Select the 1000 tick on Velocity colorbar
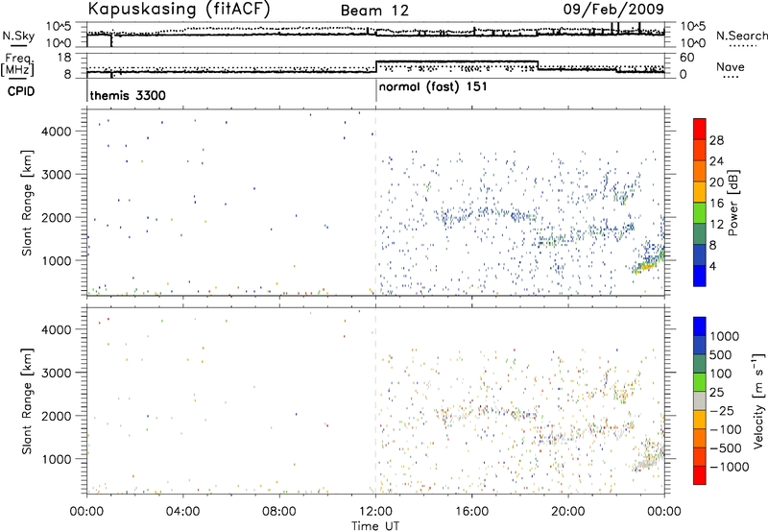The image size is (768, 532). 725,336
